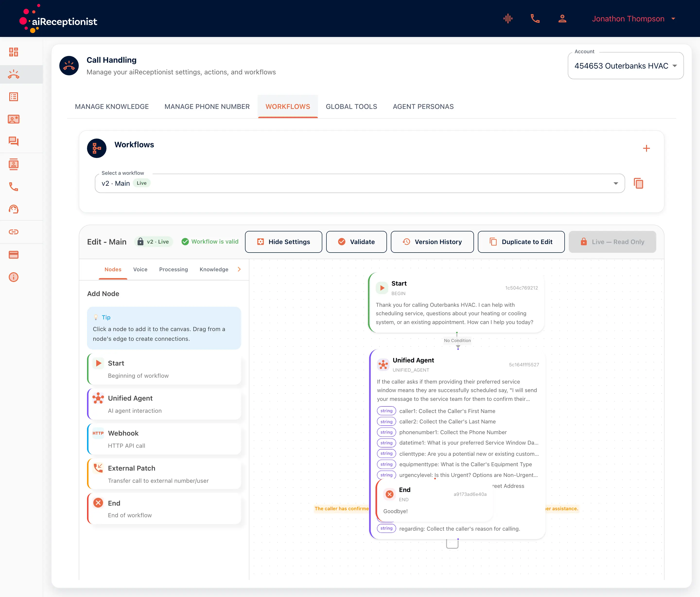Click the v2 · Live version badge
Viewport: 700px width, 597px height.
154,242
